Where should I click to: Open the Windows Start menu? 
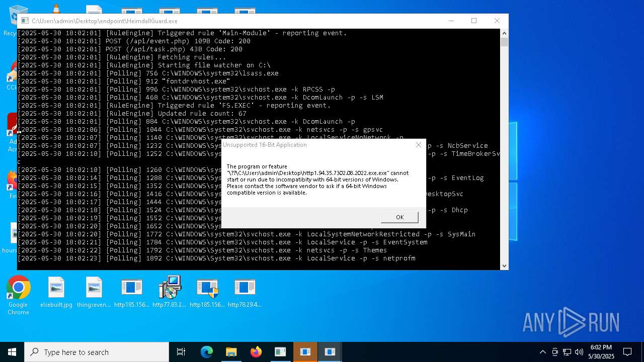tap(12, 352)
